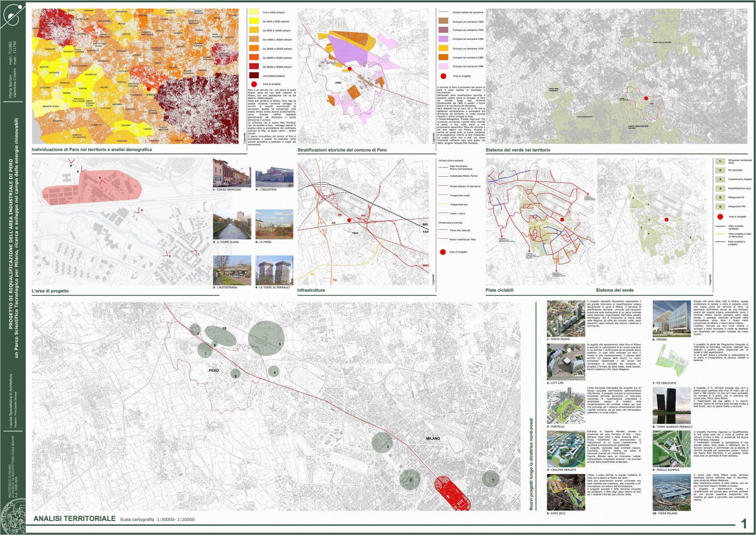This screenshot has height=535, width=756.
Task: Open the 'Perseo' project image
Action: [672, 319]
